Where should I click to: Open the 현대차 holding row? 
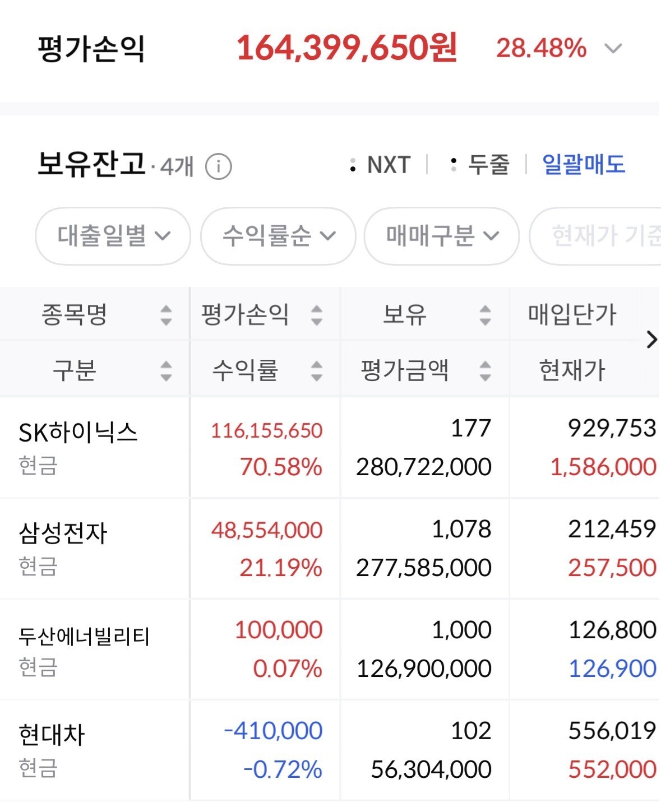(330, 750)
